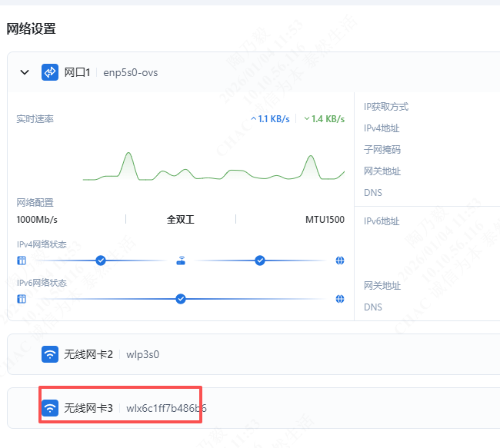Click the 无线网卡3 Wi-Fi icon
The width and height of the screenshot is (500, 448).
tap(50, 408)
